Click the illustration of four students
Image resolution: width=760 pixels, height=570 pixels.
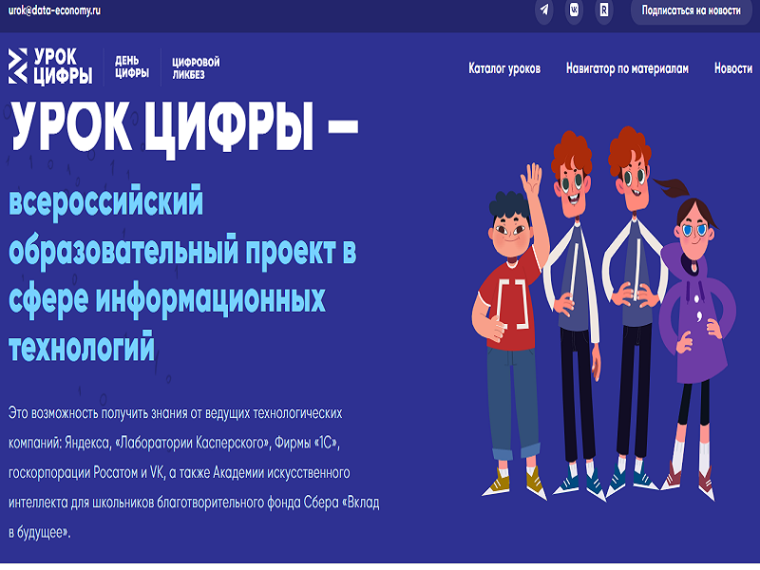pos(604,314)
